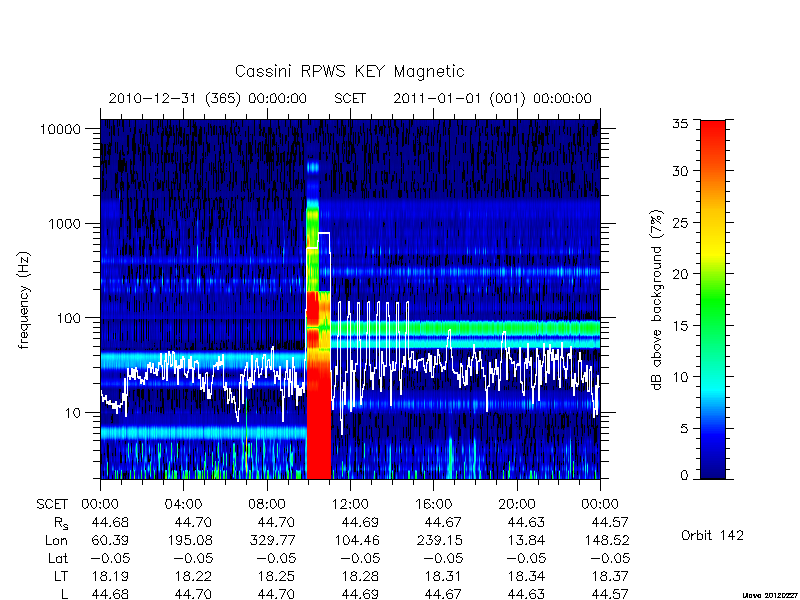
Task: Click the longitude value 60.39
Action: (x=110, y=540)
